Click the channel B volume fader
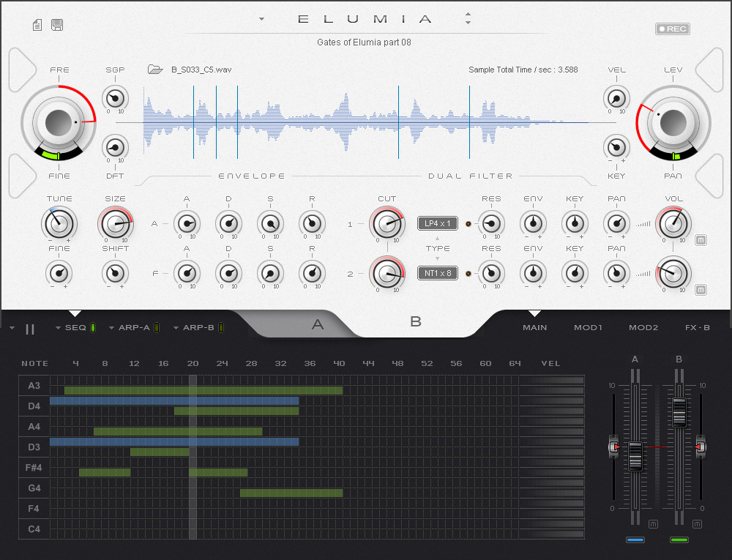 tap(679, 412)
